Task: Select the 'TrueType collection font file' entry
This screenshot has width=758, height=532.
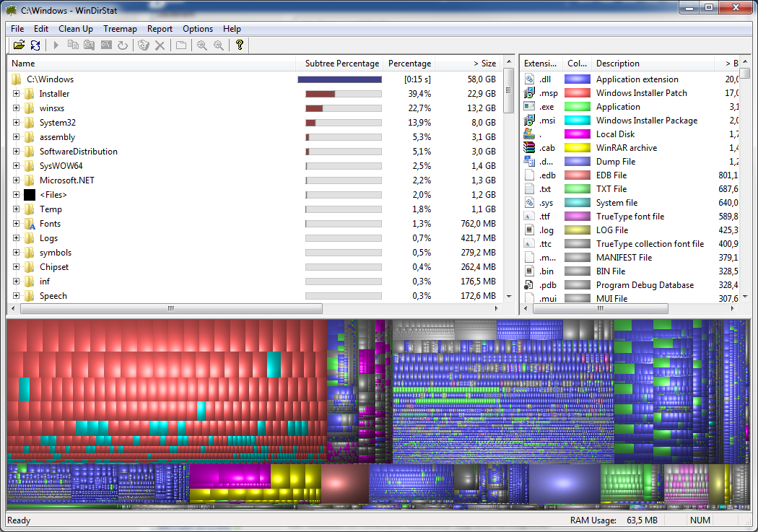Action: coord(650,243)
